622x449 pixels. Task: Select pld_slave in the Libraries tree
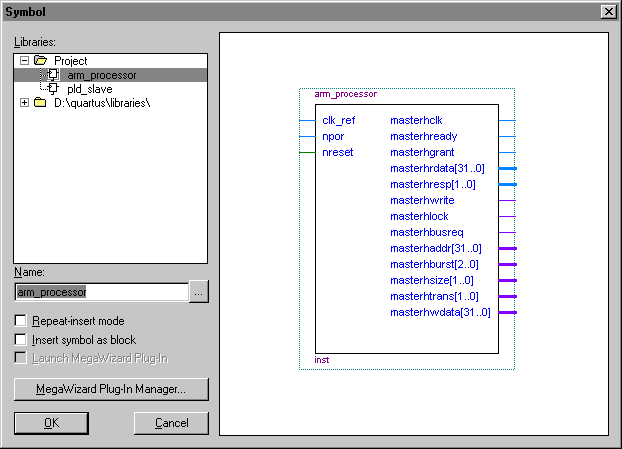point(89,89)
